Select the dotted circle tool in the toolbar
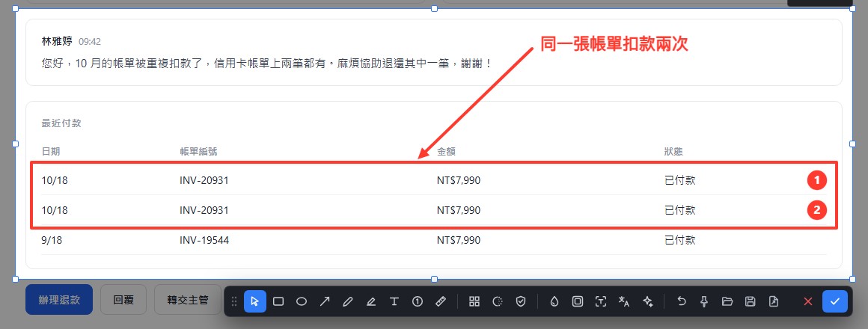 tap(497, 301)
